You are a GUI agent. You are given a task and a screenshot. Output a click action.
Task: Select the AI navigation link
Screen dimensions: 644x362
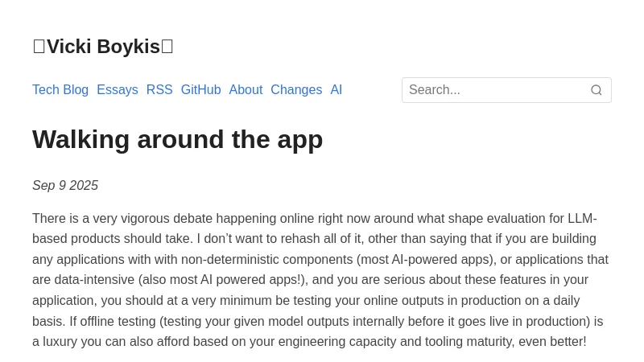tap(336, 90)
